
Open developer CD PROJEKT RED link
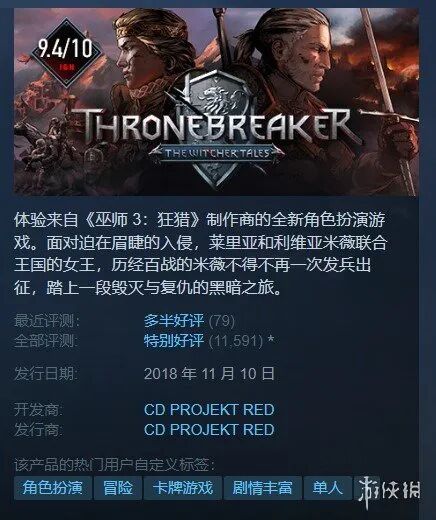click(209, 410)
